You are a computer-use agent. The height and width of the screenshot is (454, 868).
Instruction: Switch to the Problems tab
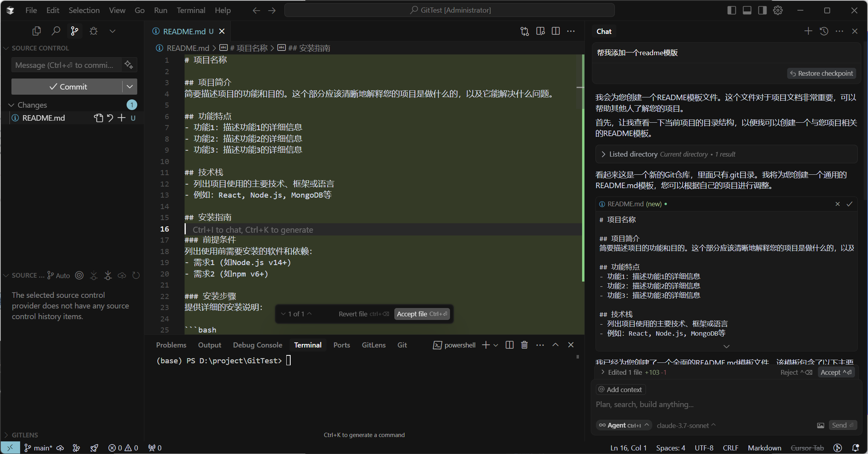pyautogui.click(x=171, y=345)
